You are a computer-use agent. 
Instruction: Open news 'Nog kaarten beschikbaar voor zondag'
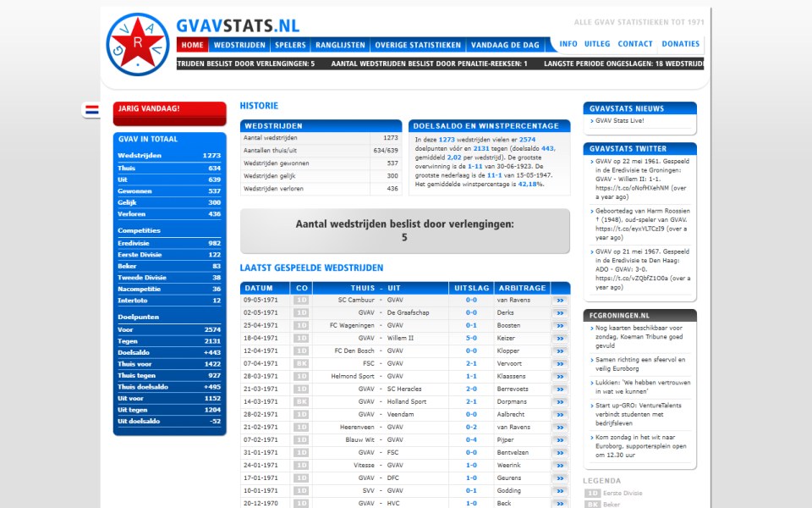[x=639, y=337]
